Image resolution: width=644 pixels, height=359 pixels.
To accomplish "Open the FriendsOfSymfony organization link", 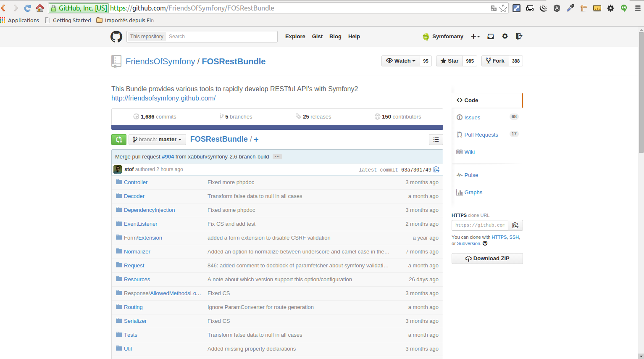I will [160, 61].
